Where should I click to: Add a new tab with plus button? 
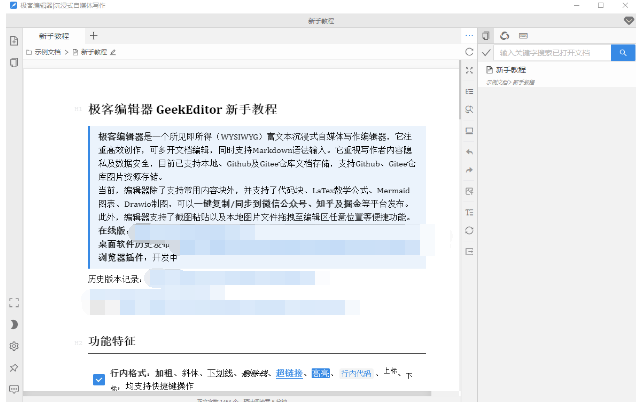(94, 35)
